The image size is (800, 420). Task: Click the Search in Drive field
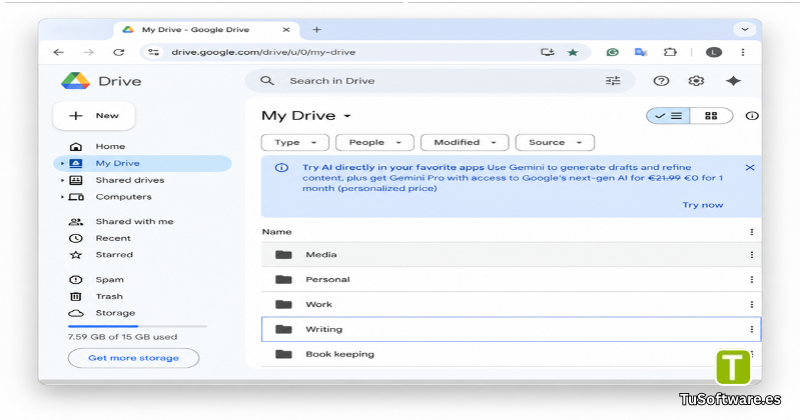click(x=440, y=81)
